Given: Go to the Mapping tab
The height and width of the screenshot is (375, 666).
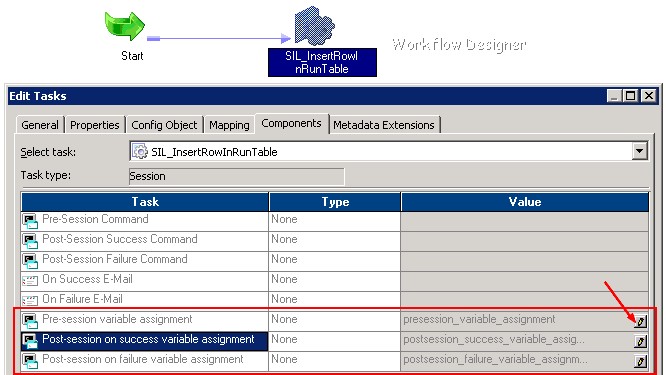Looking at the screenshot, I should point(229,125).
